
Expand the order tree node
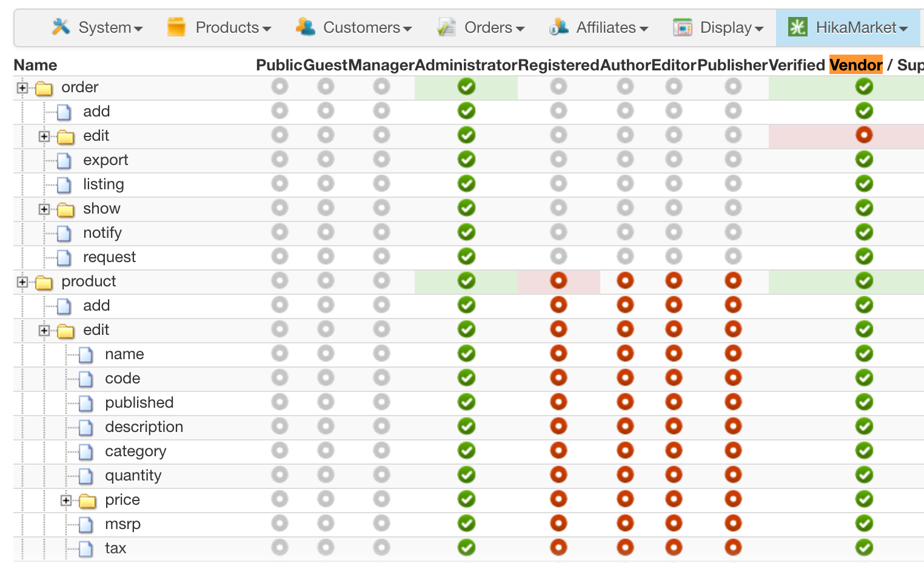22,88
